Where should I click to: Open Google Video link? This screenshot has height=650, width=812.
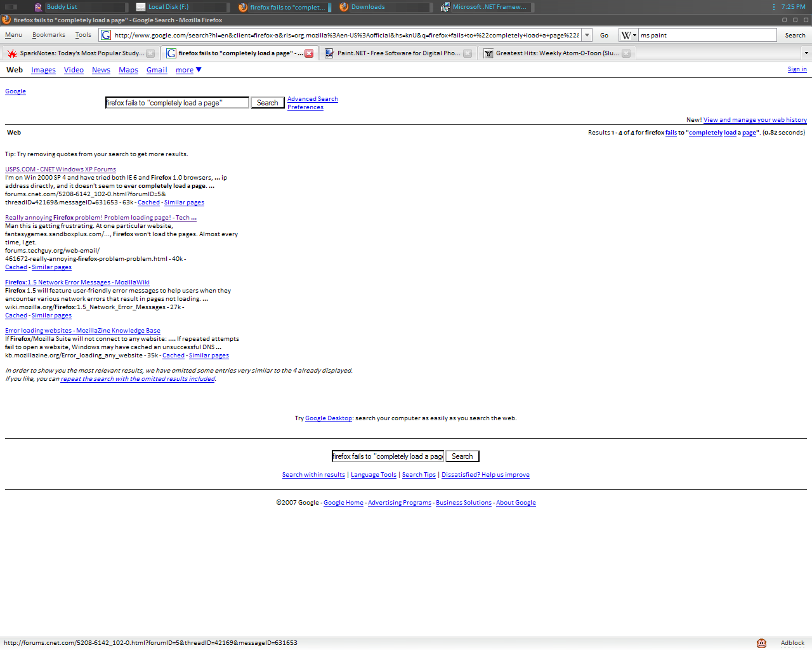[74, 70]
